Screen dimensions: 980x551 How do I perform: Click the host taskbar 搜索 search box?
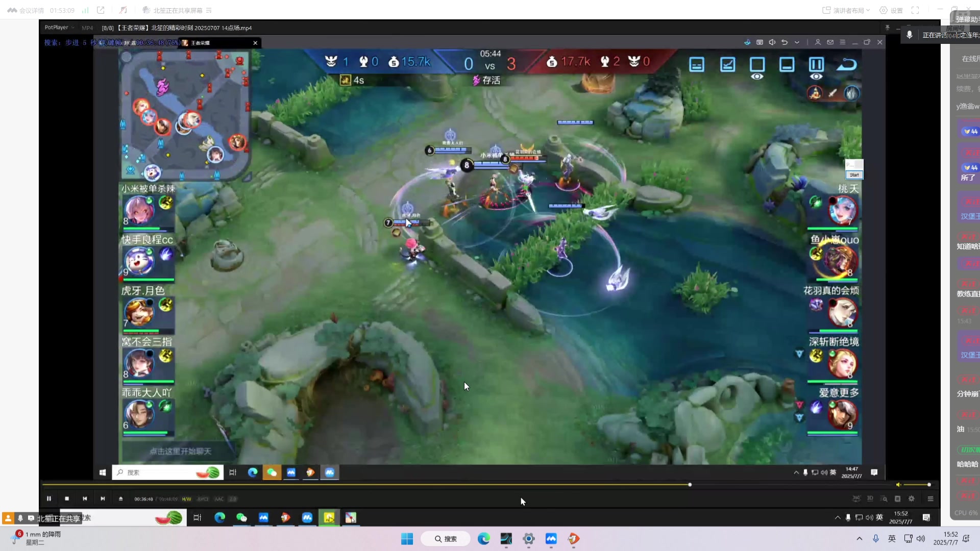pyautogui.click(x=446, y=539)
